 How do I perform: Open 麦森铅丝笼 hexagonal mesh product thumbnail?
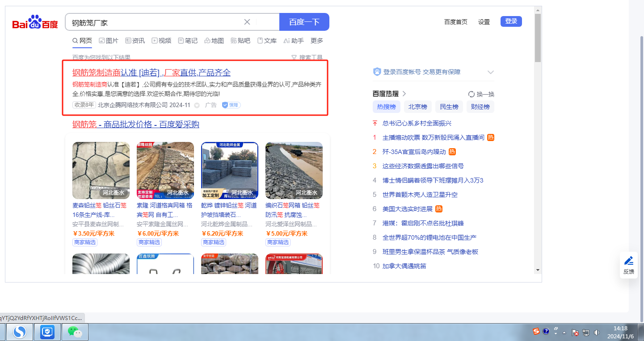tap(101, 170)
